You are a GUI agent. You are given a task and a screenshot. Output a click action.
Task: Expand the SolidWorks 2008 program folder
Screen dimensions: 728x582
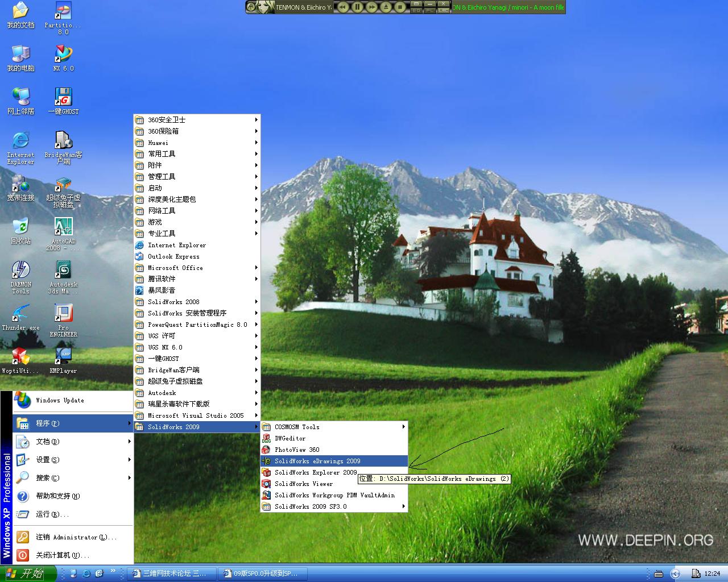[x=197, y=302]
